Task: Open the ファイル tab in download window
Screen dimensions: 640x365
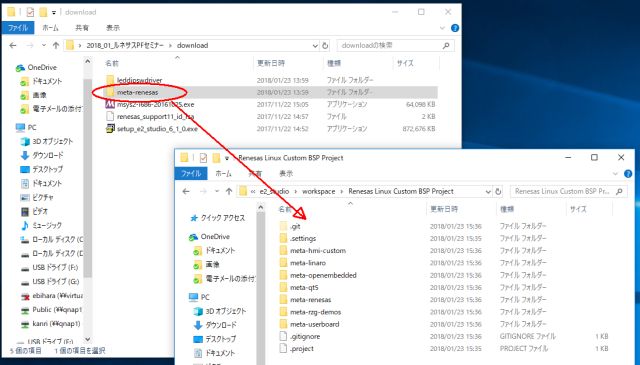Action: point(18,28)
